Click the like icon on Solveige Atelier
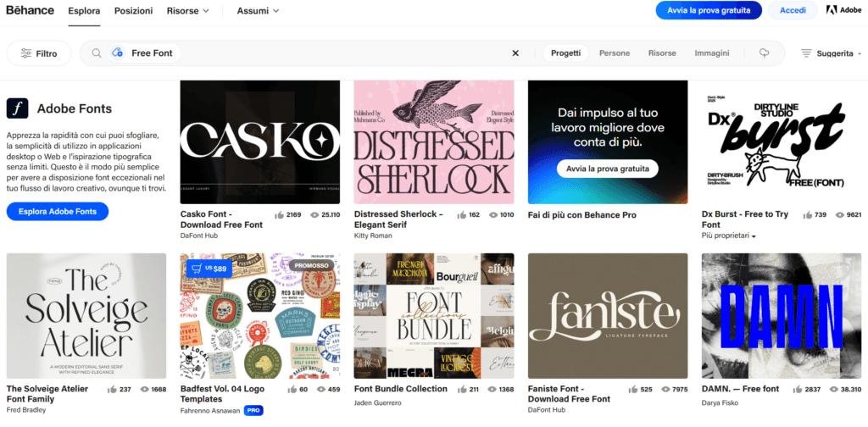 [x=113, y=390]
